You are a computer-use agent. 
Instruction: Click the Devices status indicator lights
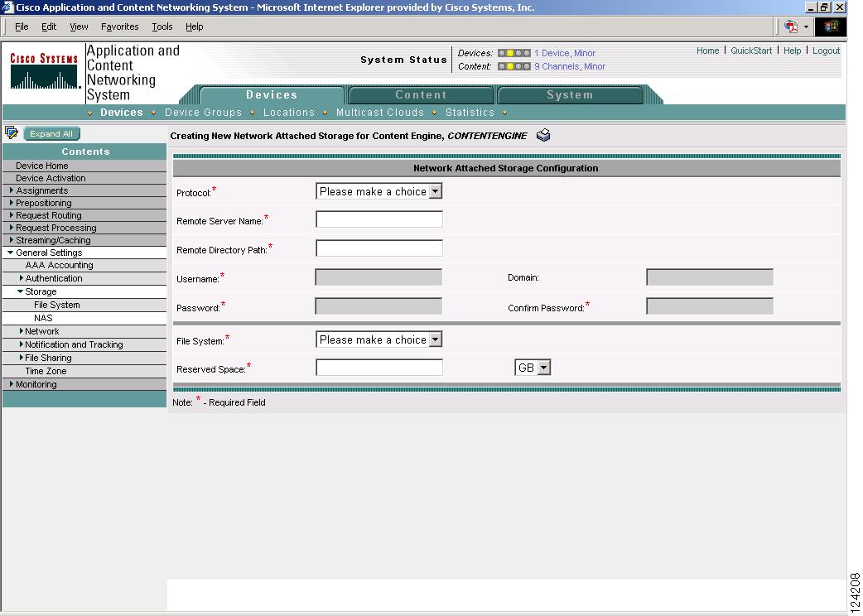(x=513, y=53)
